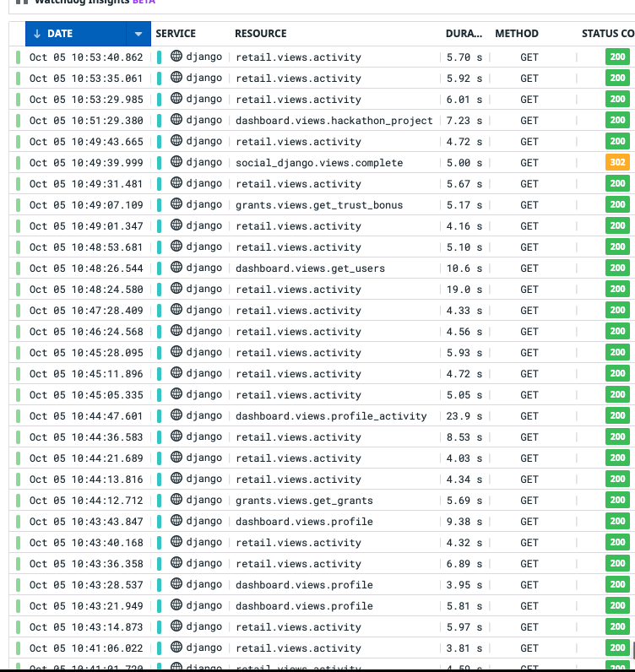Screen dimensions: 635x672
Task: Click the DURATION column header
Action: [x=464, y=34]
